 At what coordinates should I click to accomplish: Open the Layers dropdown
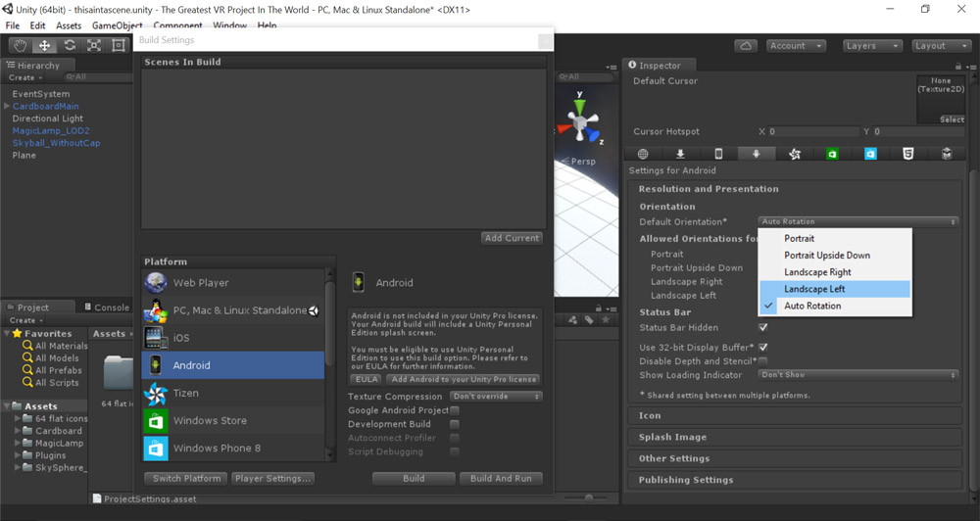(x=872, y=46)
